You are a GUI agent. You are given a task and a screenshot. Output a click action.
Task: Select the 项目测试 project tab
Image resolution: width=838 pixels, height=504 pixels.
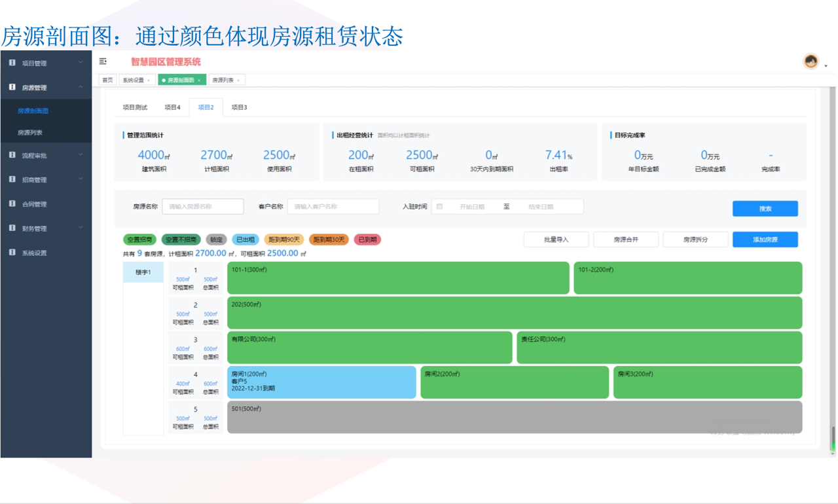coord(136,107)
